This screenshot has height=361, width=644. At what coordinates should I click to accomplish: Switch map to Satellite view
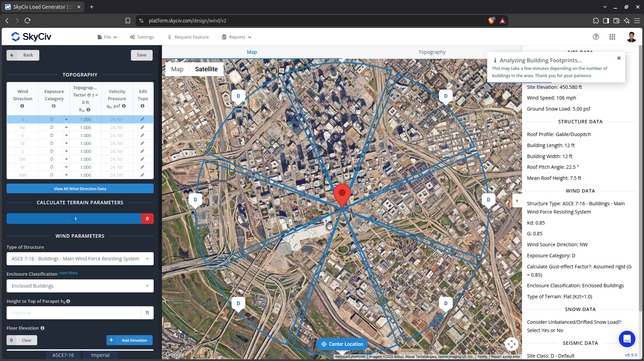point(206,69)
